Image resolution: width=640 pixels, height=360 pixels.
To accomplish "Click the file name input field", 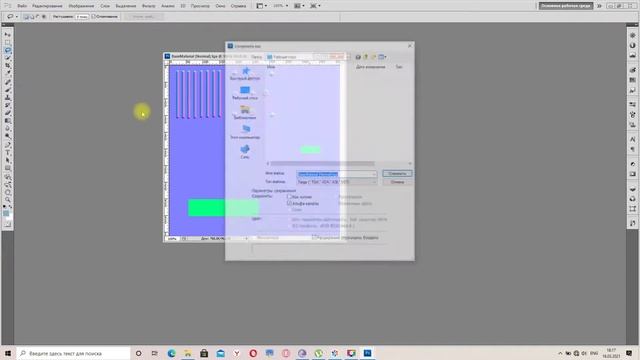I will tap(337, 174).
